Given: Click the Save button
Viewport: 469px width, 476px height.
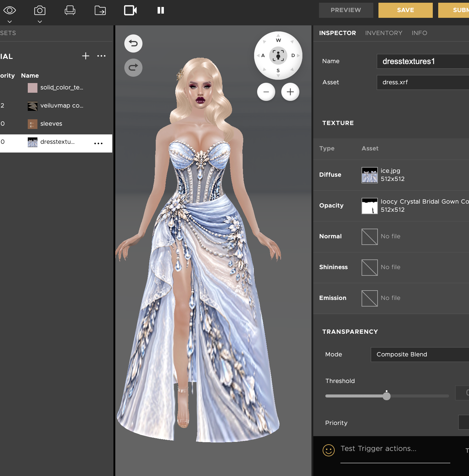Looking at the screenshot, I should click(405, 10).
